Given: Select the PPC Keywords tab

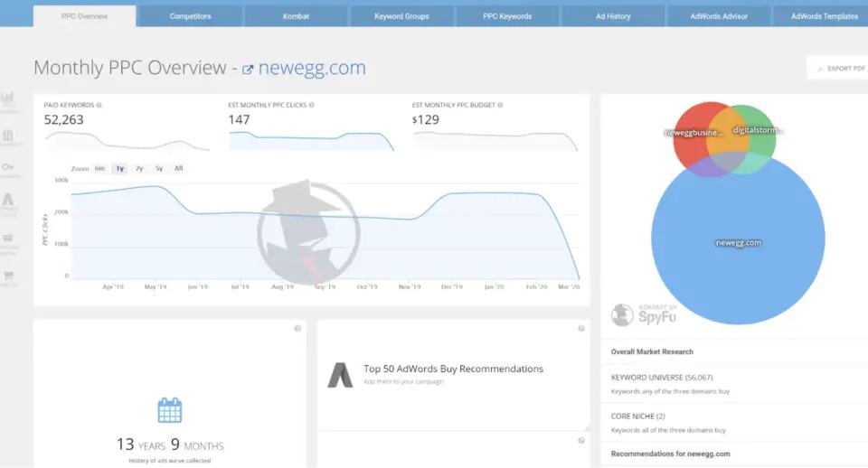Looking at the screenshot, I should click(507, 16).
